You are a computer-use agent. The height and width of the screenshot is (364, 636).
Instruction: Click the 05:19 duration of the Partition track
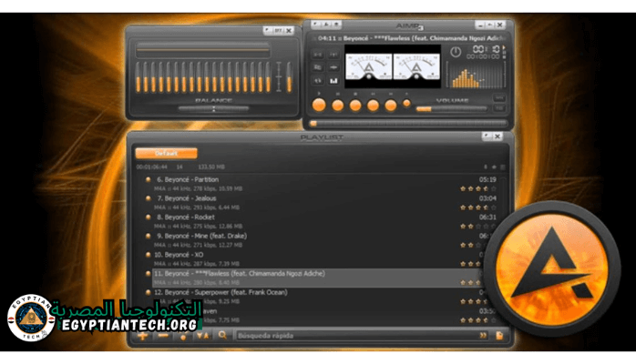[x=487, y=179]
